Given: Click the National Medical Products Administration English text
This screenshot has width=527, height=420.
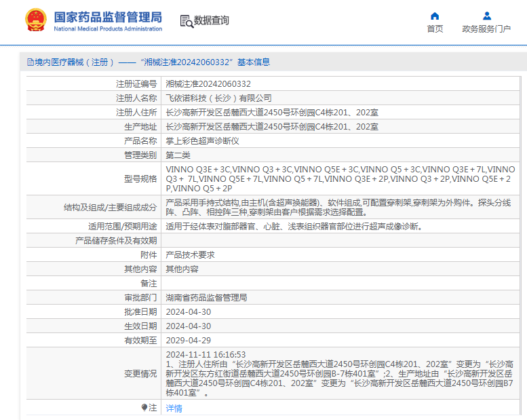Looking at the screenshot, I should 107,29.
